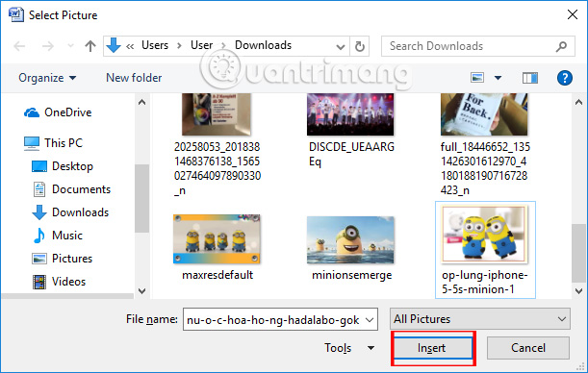Image resolution: width=588 pixels, height=373 pixels.
Task: Select the minionsemerge thumbnail
Action: 350,240
